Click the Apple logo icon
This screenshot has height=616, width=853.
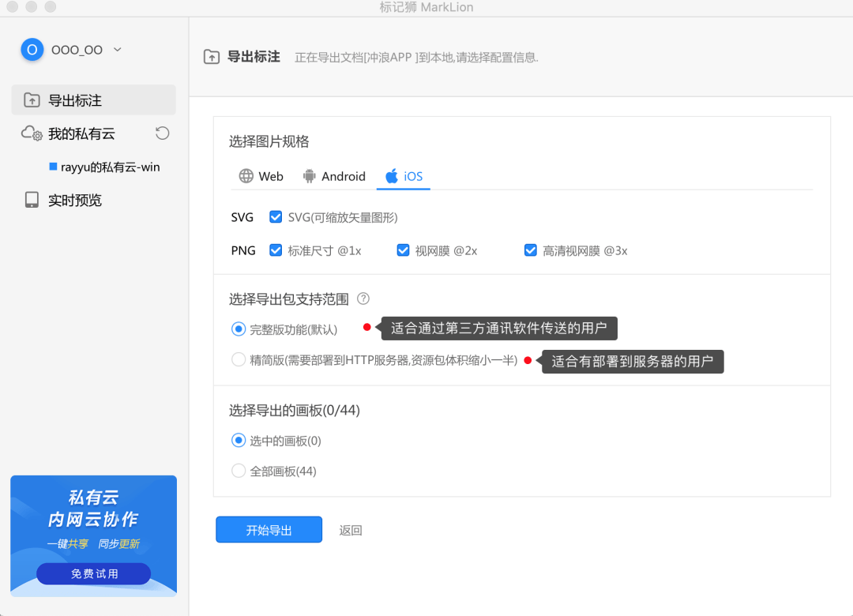coord(392,176)
